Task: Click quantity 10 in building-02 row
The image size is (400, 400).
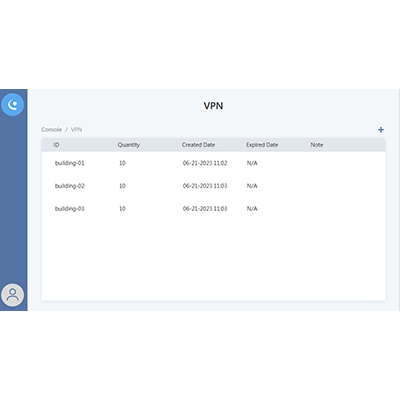Action: click(122, 186)
